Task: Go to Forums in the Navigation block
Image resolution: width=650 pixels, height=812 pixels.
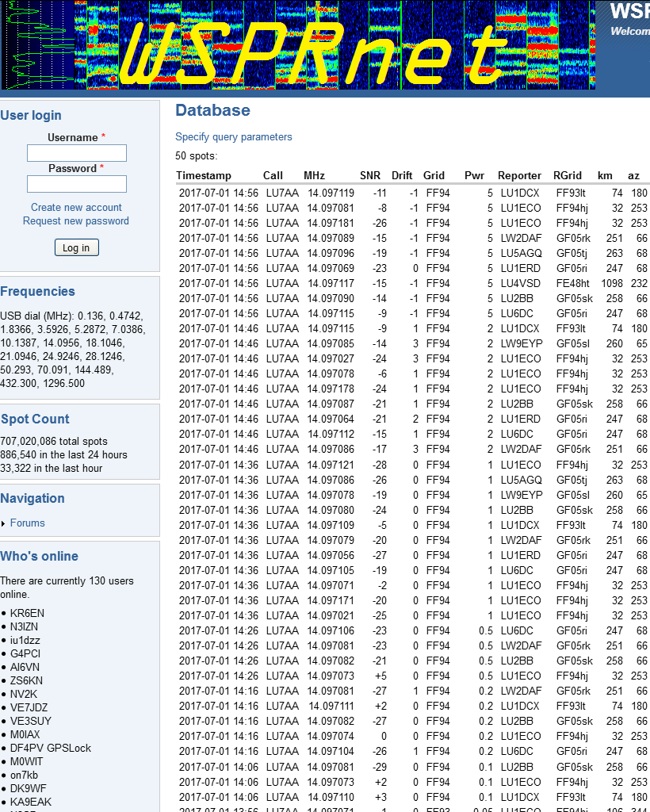Action: [x=28, y=523]
